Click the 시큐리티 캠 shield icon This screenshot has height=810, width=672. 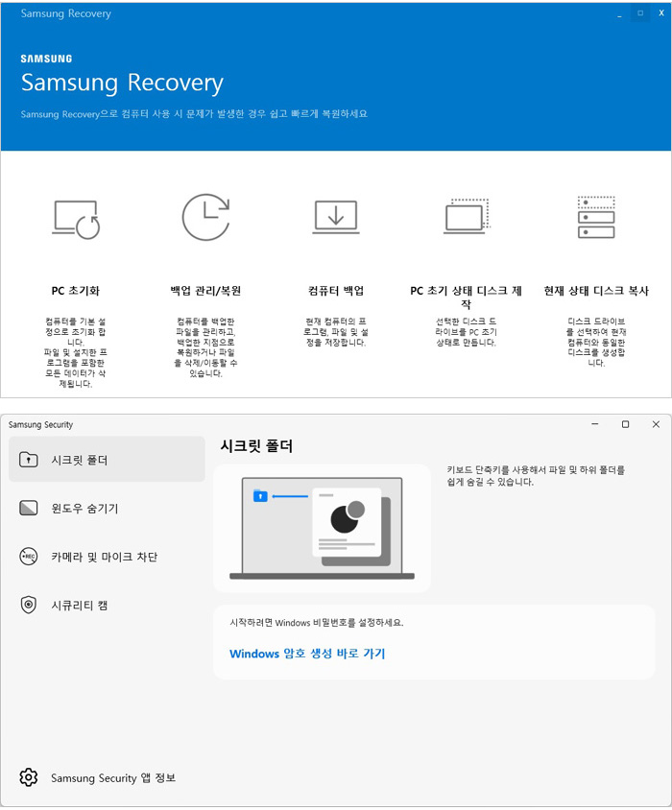29,605
